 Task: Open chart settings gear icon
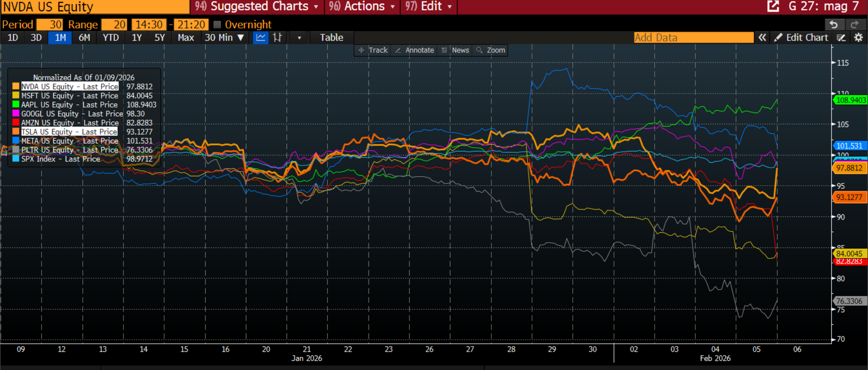tap(858, 37)
